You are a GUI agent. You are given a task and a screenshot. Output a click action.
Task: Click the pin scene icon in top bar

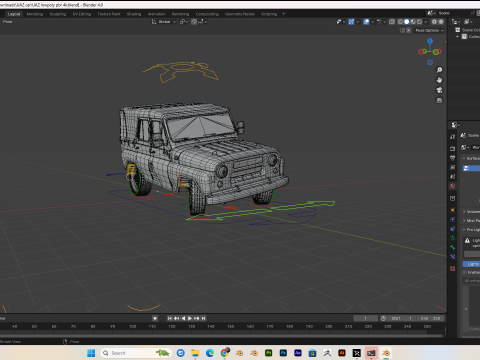click(472, 13)
